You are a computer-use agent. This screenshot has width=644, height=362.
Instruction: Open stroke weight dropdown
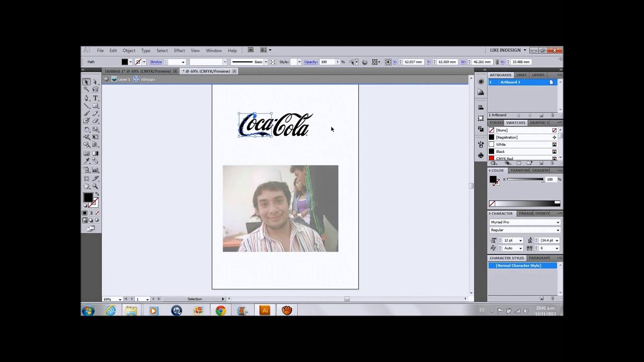click(183, 62)
